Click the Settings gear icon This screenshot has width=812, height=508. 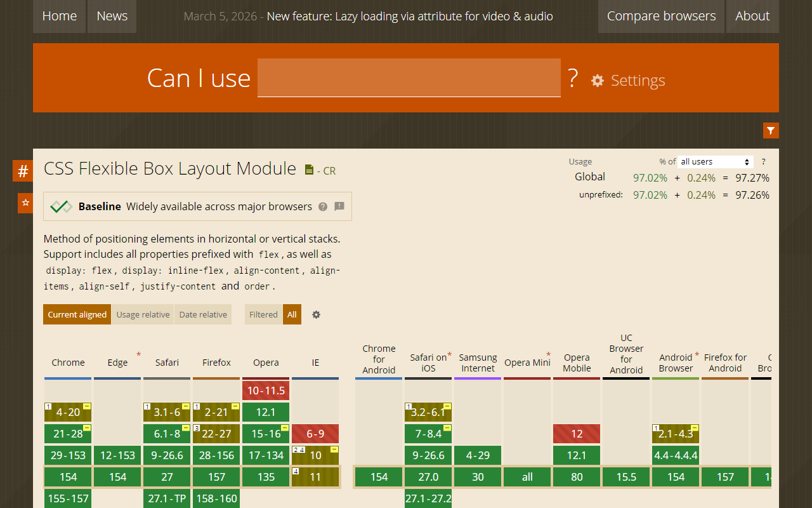(598, 81)
